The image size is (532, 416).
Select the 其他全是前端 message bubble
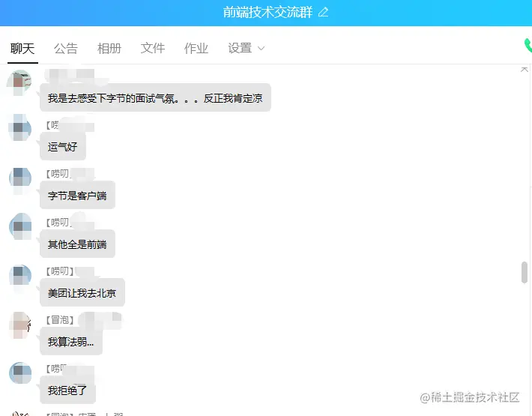[77, 244]
